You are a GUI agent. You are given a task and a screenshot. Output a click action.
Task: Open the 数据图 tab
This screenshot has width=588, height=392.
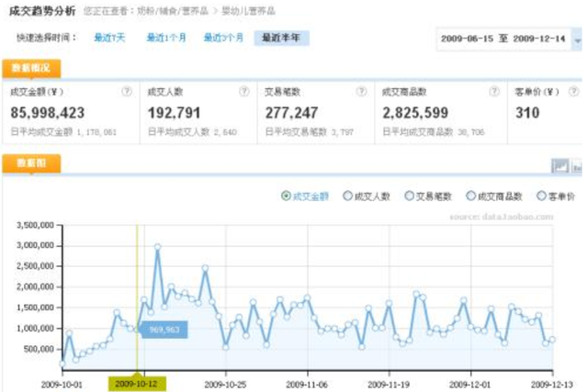coord(31,163)
